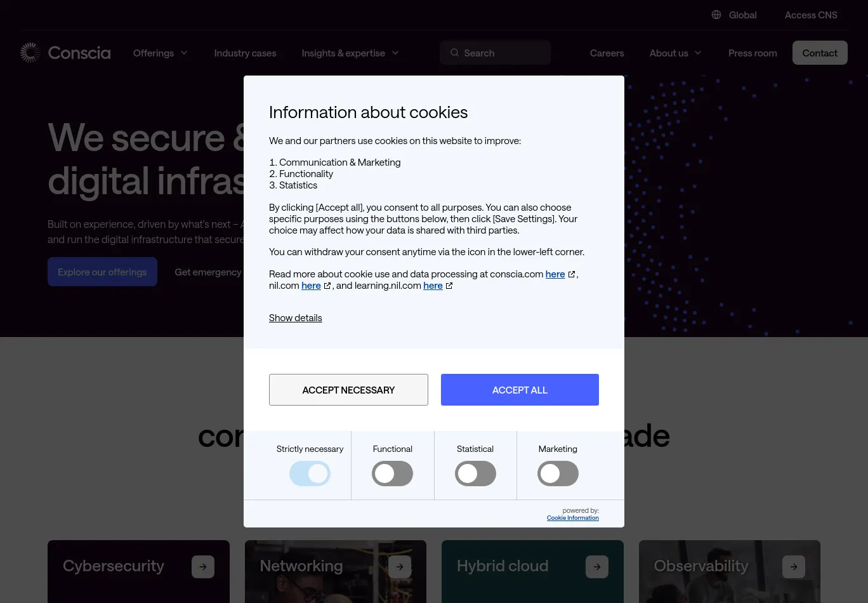Screen dimensions: 868x603
Task: Click the Observability card arrow icon
Action: pyautogui.click(x=794, y=567)
